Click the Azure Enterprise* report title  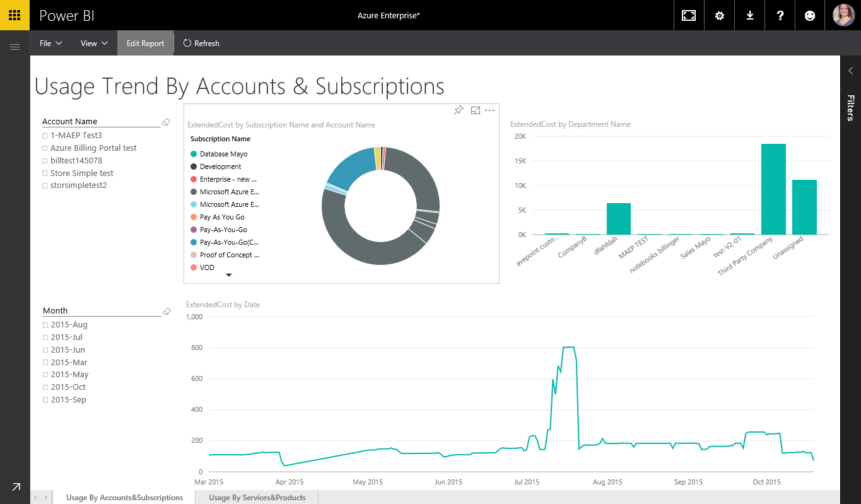[389, 15]
